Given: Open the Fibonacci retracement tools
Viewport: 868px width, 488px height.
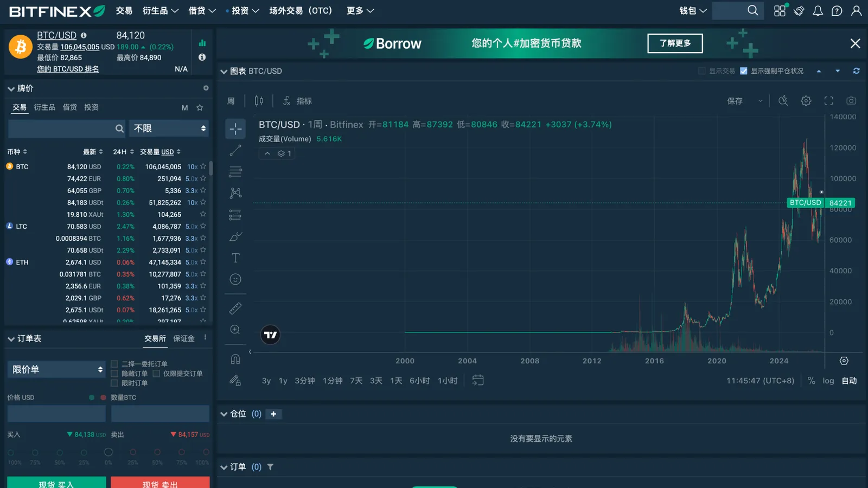Looking at the screenshot, I should pos(235,172).
